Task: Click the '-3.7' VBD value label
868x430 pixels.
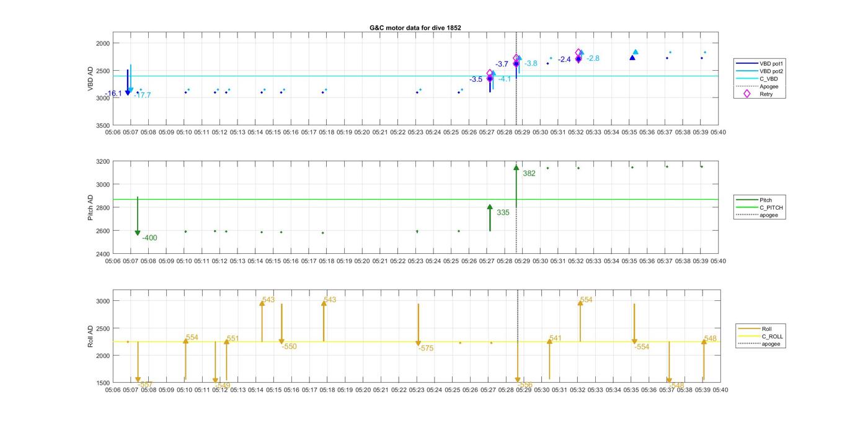Action: (502, 64)
